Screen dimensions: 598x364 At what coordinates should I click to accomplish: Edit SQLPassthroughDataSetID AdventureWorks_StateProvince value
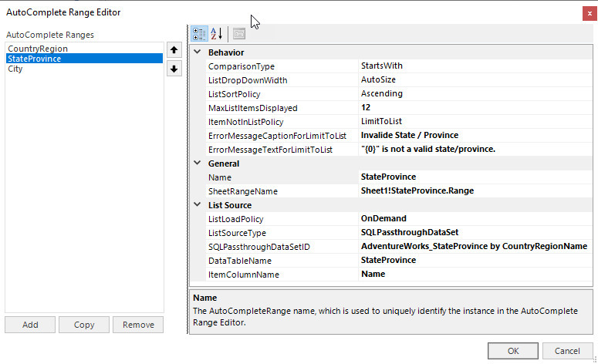coord(475,247)
